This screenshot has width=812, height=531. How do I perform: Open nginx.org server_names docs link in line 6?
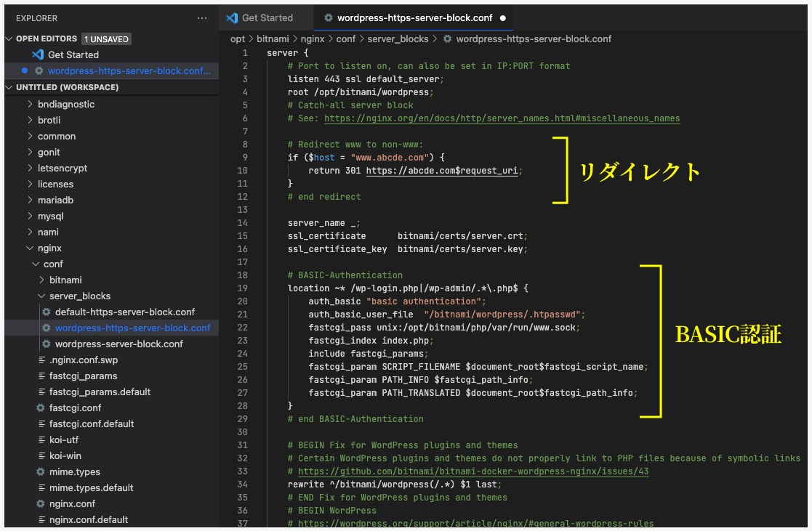click(x=502, y=118)
